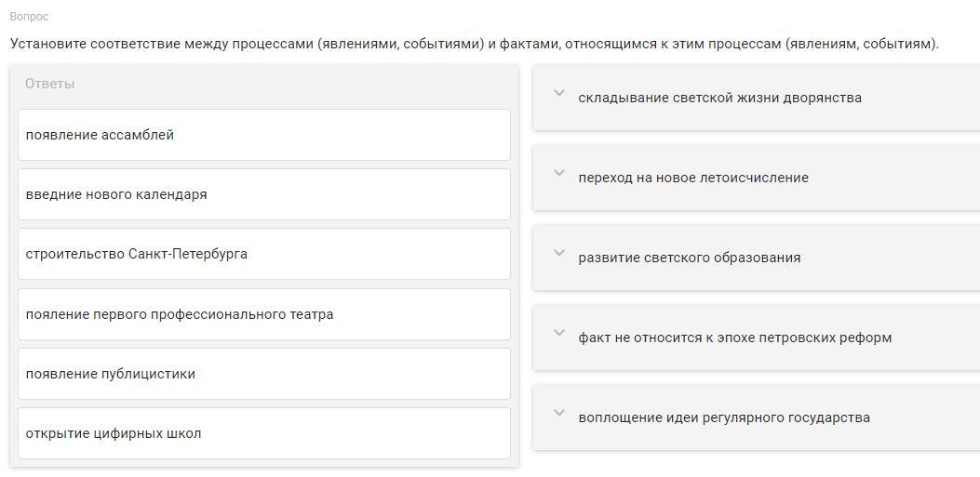Click category 'развитие светского образования'
The image size is (980, 477).
(x=690, y=258)
